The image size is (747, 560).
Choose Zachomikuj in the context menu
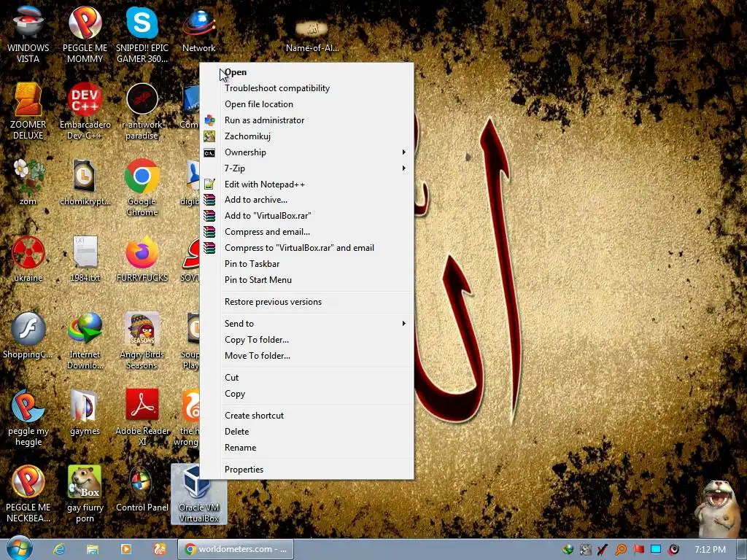(307, 136)
